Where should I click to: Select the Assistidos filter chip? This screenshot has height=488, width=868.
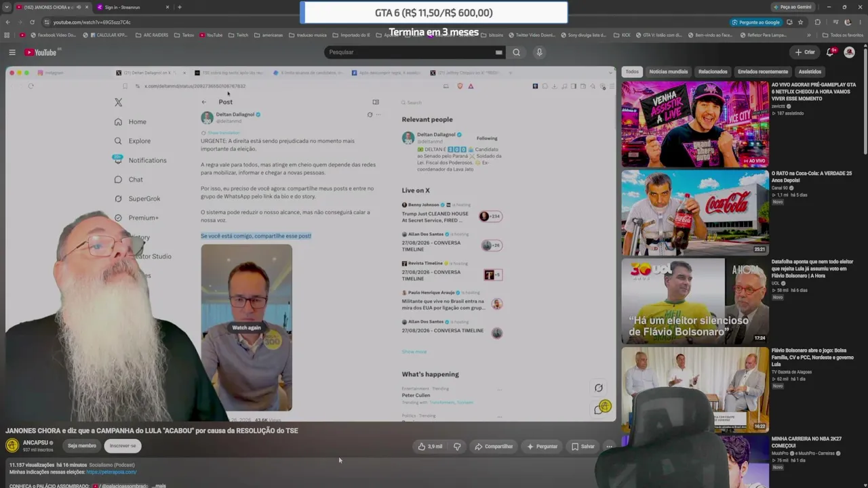(810, 72)
